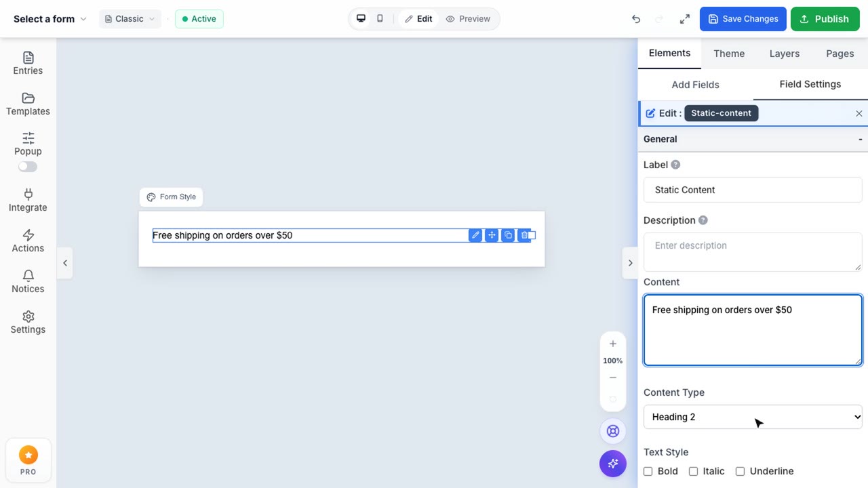Click the undo arrow icon
This screenshot has width=868, height=488.
tap(635, 19)
